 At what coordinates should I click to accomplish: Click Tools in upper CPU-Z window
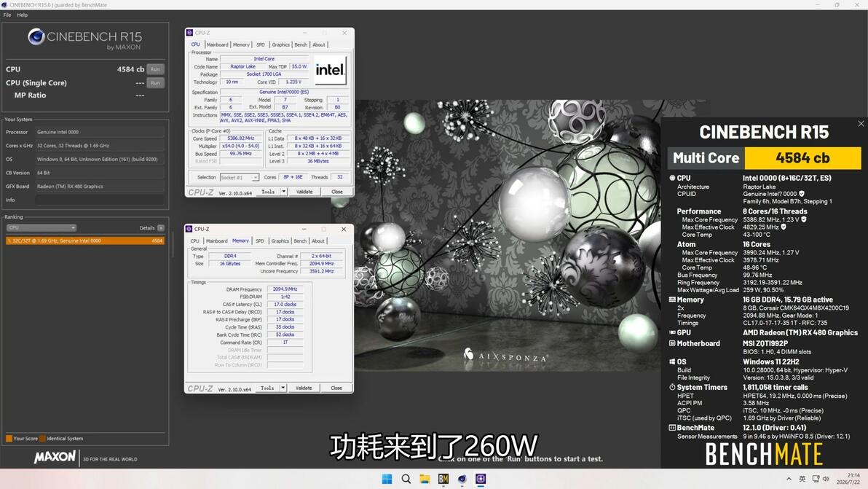pyautogui.click(x=268, y=192)
